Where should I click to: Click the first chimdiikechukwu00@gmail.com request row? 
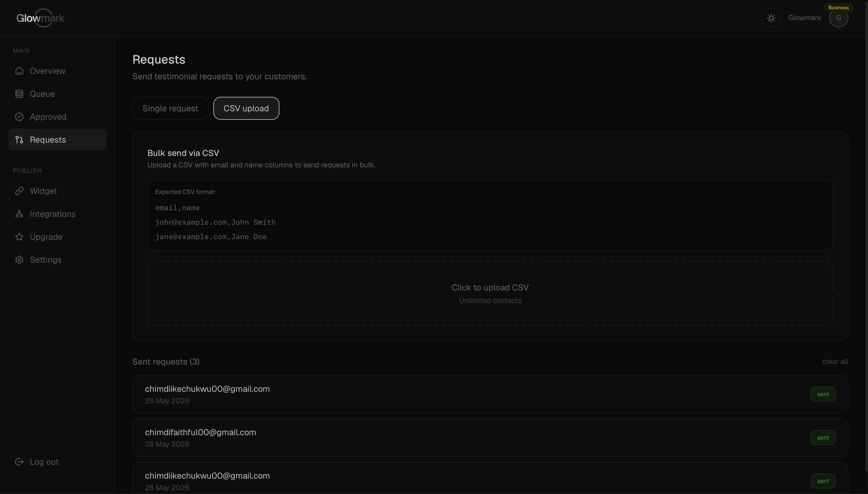pyautogui.click(x=490, y=394)
